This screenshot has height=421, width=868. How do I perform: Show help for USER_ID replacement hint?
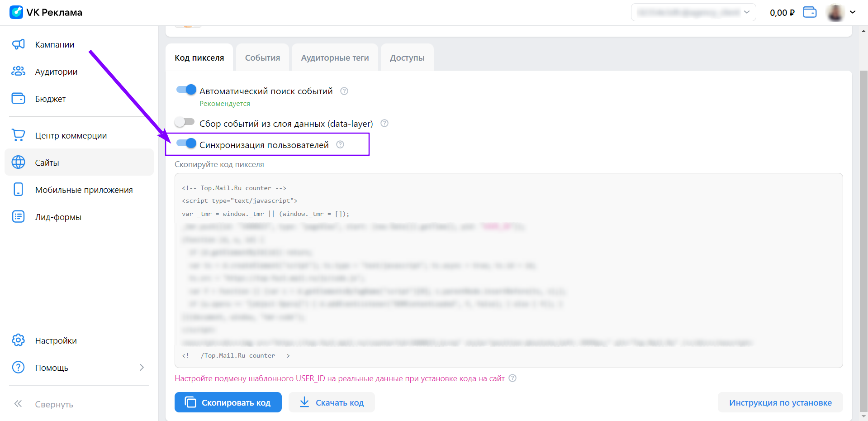click(512, 378)
